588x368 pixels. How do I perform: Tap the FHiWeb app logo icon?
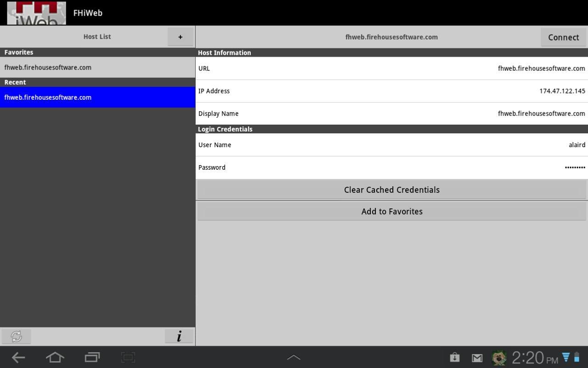[36, 13]
